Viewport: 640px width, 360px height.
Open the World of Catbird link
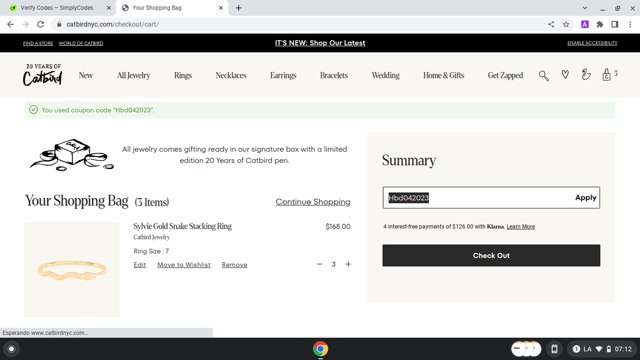pyautogui.click(x=81, y=43)
